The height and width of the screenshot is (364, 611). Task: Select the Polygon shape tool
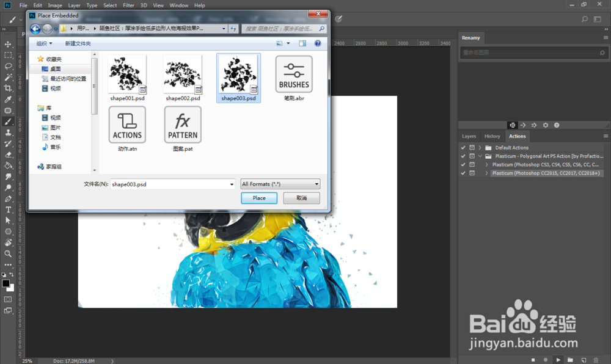coord(8,231)
